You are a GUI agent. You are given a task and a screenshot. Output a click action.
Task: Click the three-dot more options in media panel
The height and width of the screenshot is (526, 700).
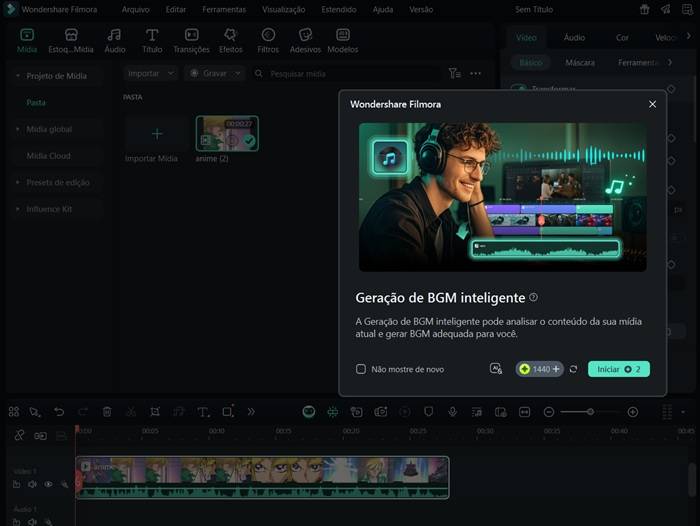click(475, 73)
